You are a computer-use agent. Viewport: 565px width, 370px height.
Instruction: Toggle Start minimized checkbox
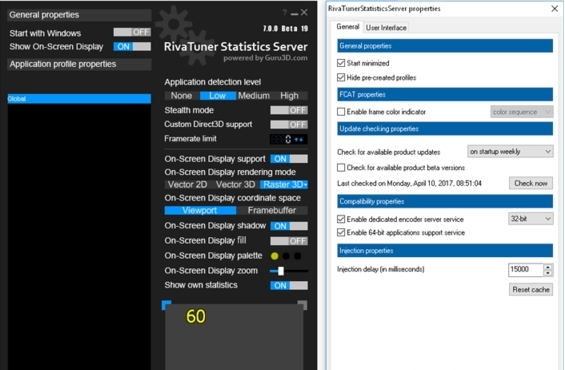(x=341, y=63)
